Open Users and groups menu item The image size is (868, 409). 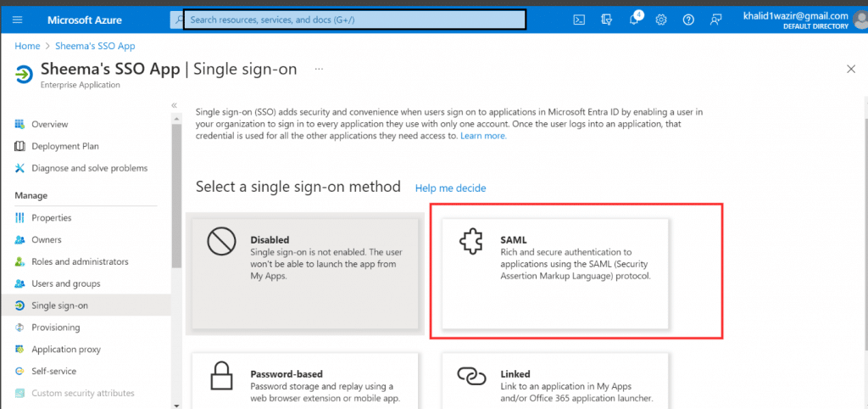point(66,283)
